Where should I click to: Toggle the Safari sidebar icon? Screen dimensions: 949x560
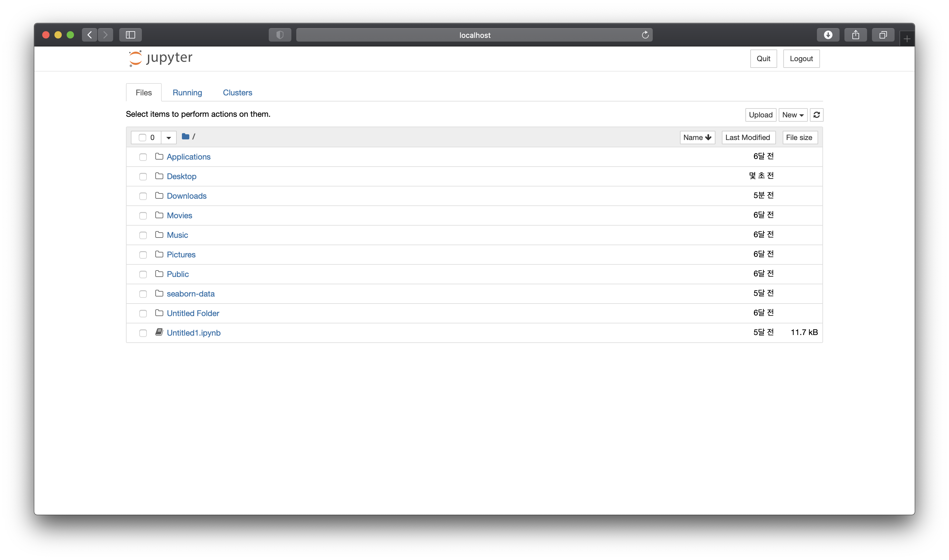click(131, 35)
